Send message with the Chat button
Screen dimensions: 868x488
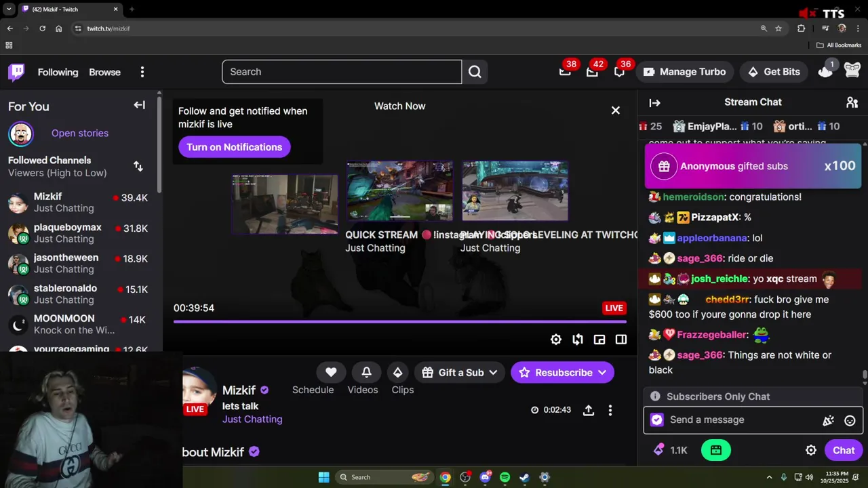click(844, 450)
